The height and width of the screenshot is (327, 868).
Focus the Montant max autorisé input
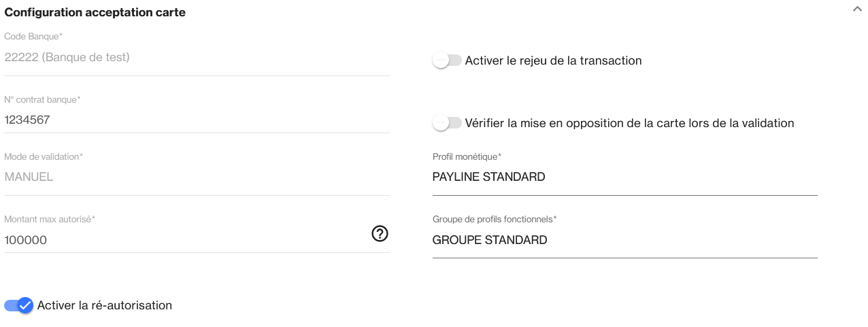point(184,240)
